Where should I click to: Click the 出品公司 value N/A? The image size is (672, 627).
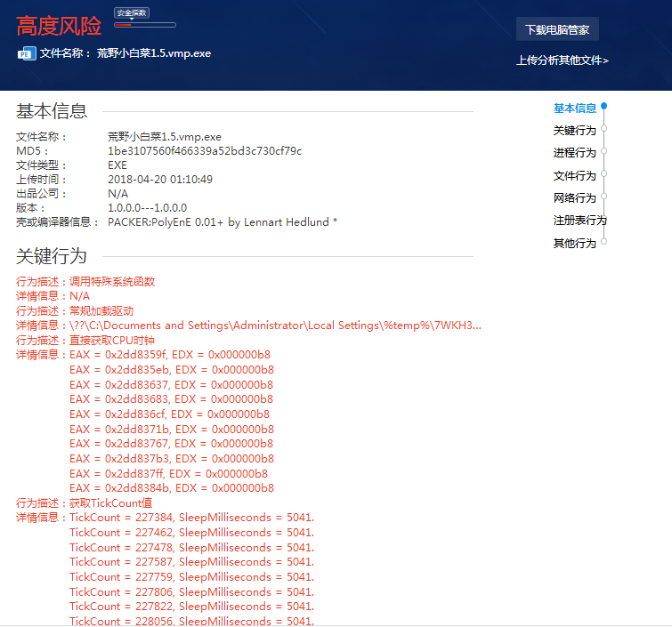(117, 194)
